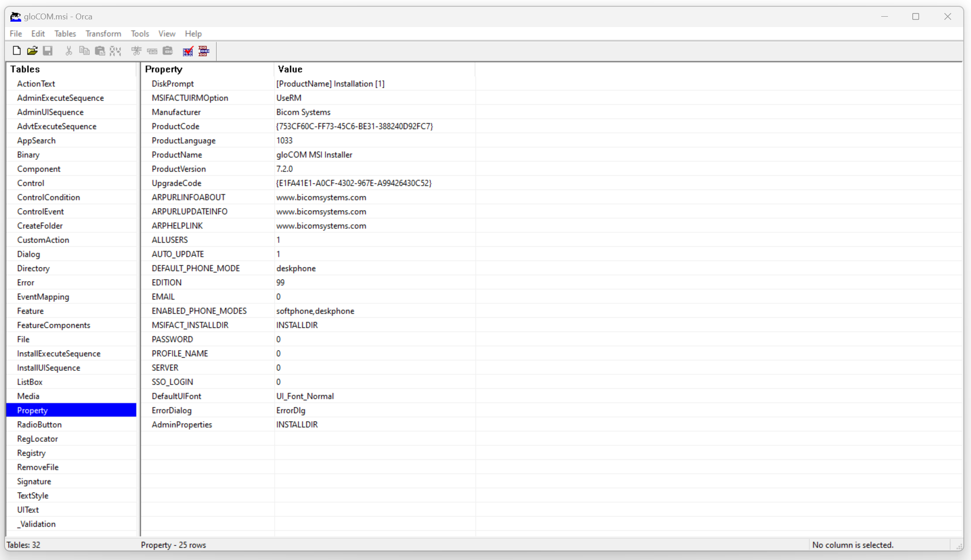Sort by the Property column header

coord(207,69)
